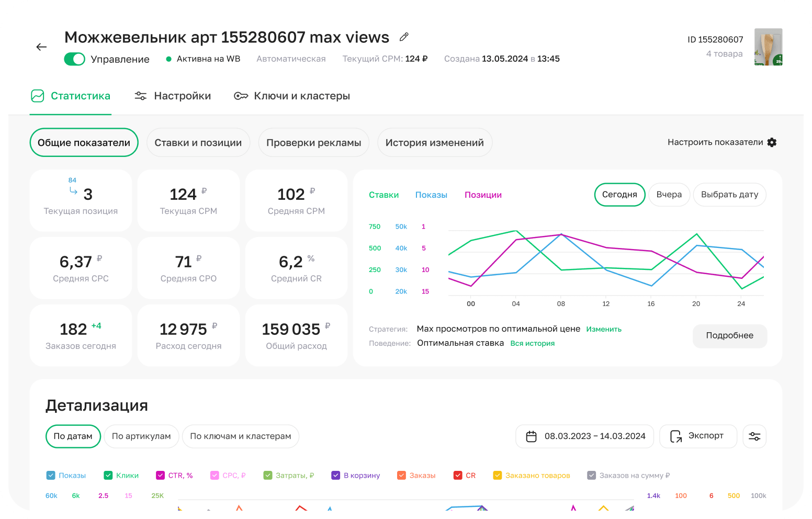Click the back arrow icon
The width and height of the screenshot is (812, 519).
tap(41, 47)
